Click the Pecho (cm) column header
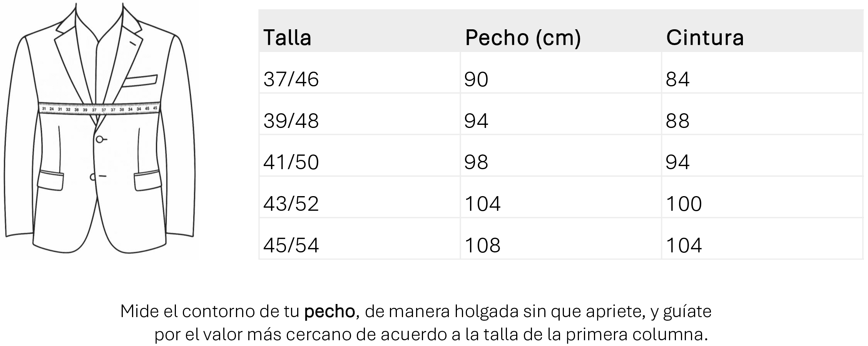Screen dimensions: 868x346 pos(522,38)
